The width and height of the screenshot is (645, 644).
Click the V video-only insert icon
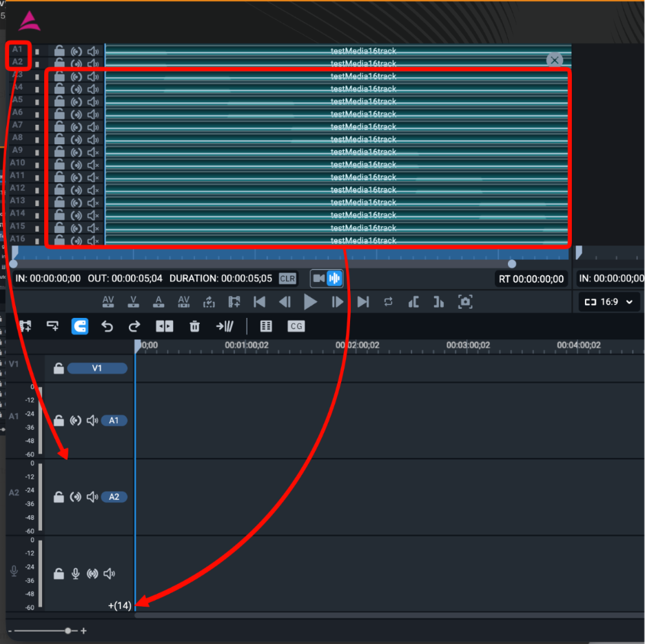[133, 302]
